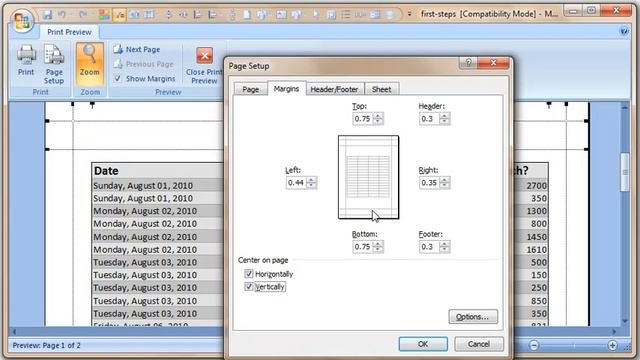
Task: Click into the Top margin field
Action: (363, 119)
